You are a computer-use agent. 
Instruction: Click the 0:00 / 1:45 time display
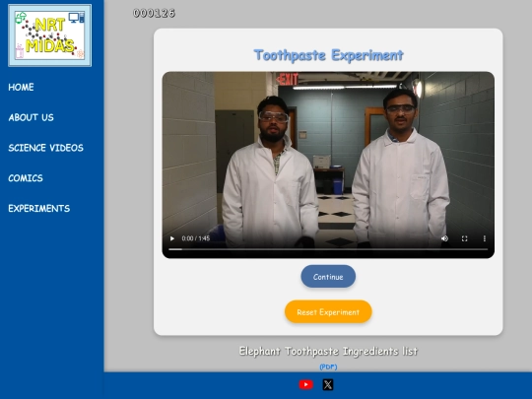195,238
